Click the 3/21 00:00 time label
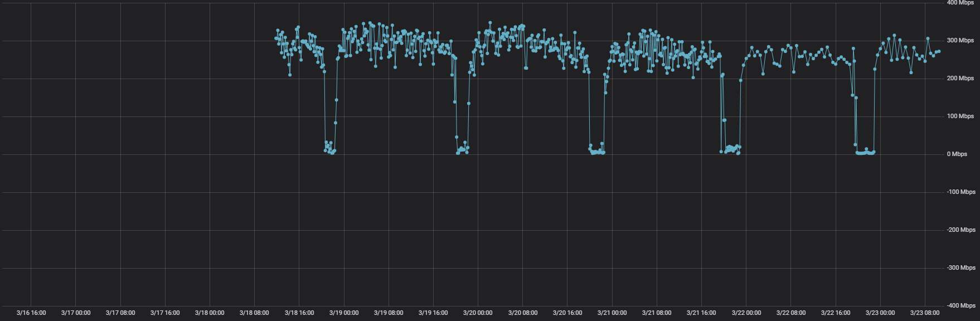 click(x=612, y=313)
